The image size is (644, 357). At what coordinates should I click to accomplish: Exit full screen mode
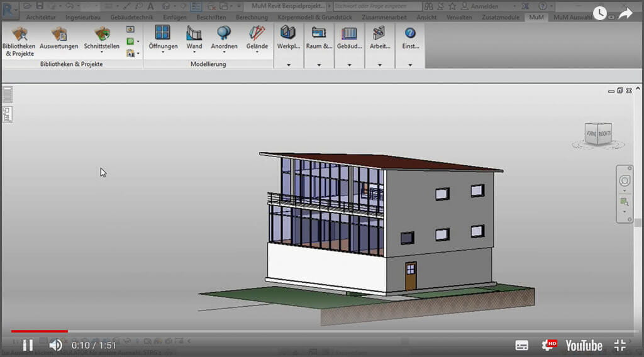pos(619,345)
